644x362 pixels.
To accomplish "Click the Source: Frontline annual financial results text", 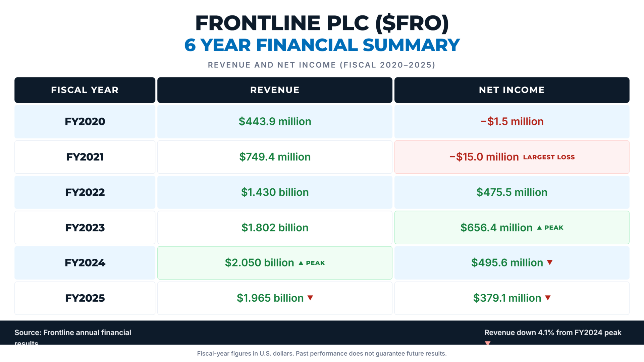I will tap(73, 337).
